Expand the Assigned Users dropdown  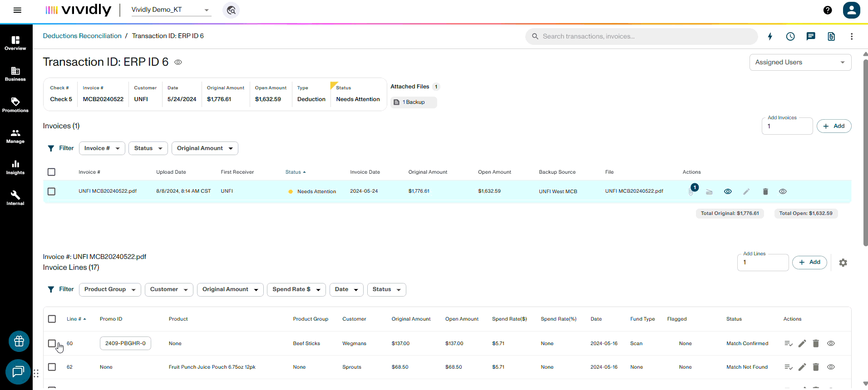click(x=800, y=62)
